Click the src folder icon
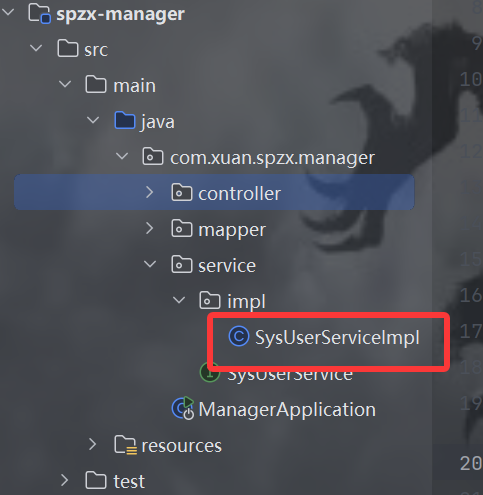This screenshot has width=483, height=495. tap(68, 49)
